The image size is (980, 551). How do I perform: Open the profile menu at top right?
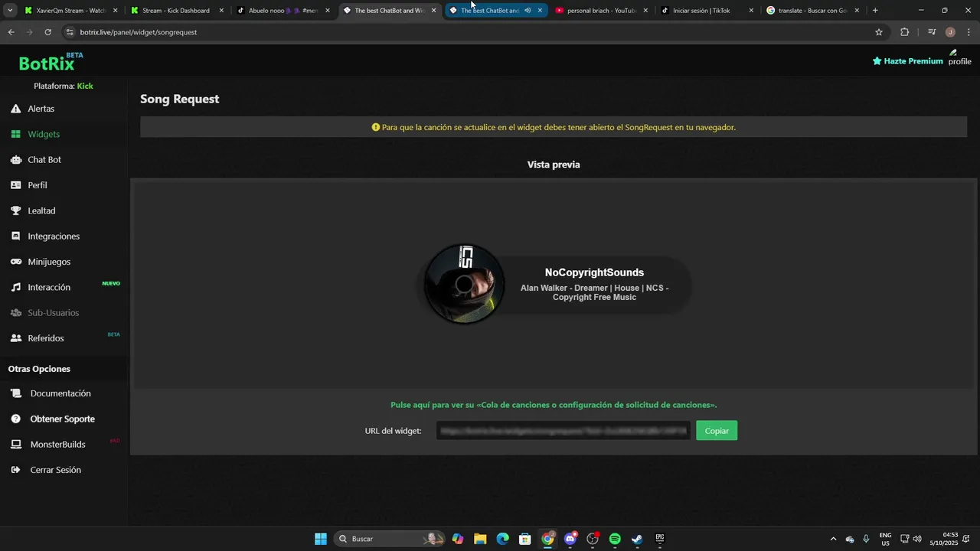959,57
